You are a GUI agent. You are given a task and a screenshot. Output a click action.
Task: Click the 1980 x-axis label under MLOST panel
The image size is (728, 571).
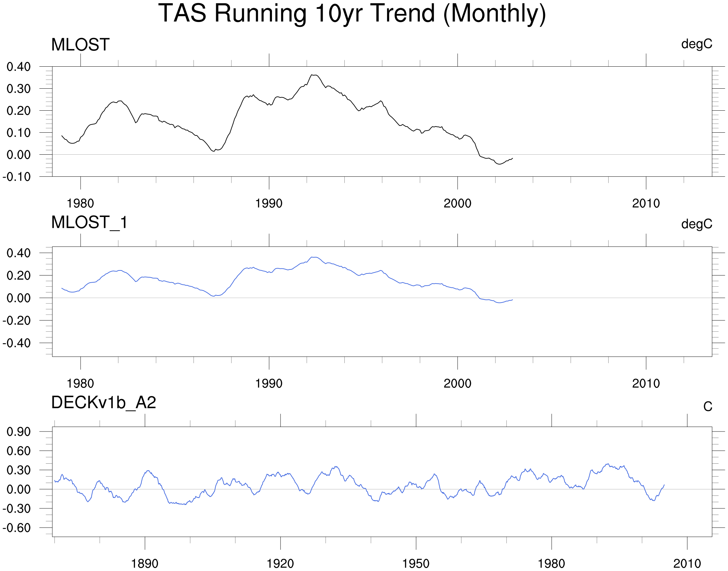(80, 203)
